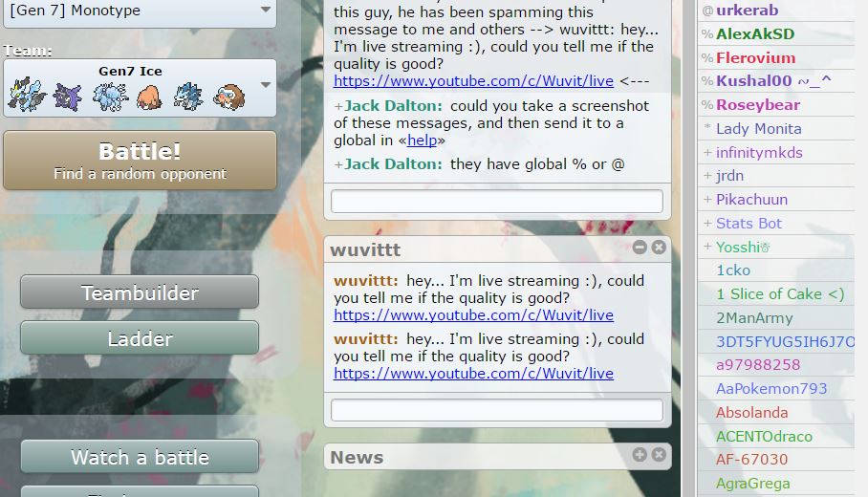868x497 pixels.
Task: Select user Flerovium in the user list
Action: 776,57
